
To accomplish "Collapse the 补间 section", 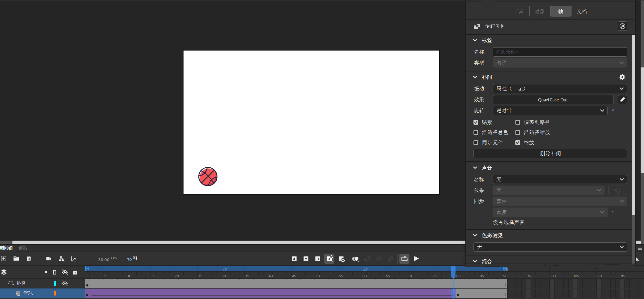I will coord(475,77).
